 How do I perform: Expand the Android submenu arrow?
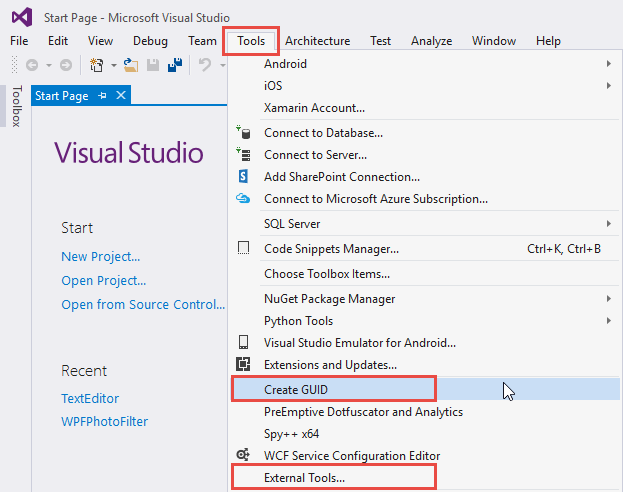pos(609,64)
